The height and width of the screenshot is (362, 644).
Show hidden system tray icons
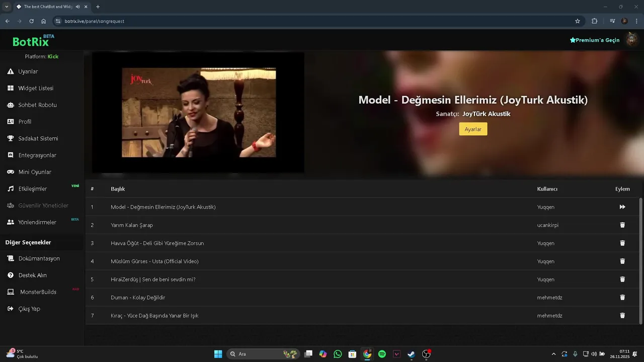click(x=553, y=354)
